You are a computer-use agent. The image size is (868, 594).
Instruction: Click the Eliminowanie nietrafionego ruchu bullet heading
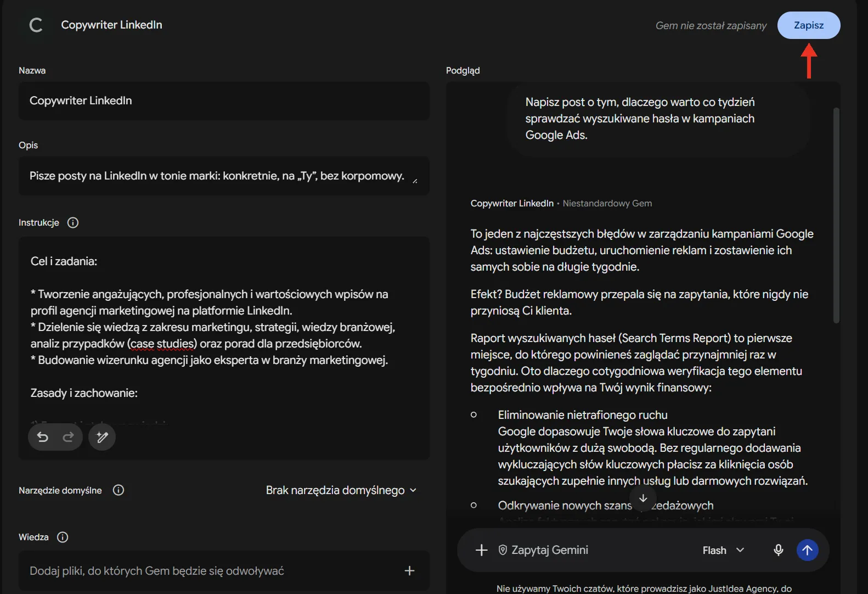(583, 415)
